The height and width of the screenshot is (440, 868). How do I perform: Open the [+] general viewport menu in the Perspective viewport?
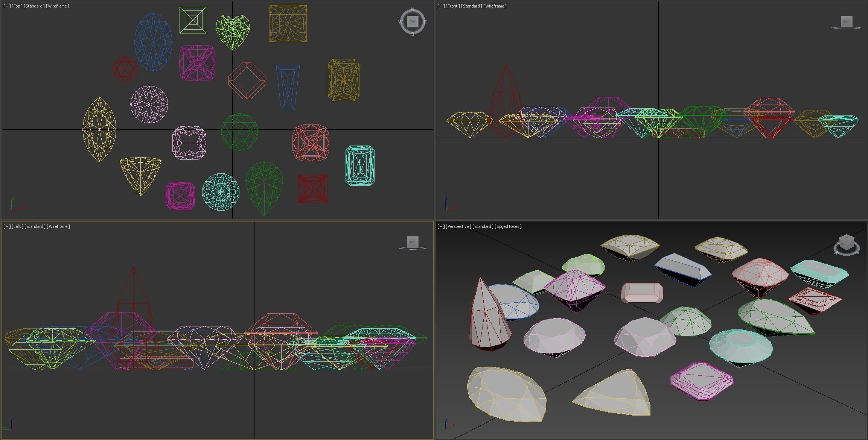point(441,226)
